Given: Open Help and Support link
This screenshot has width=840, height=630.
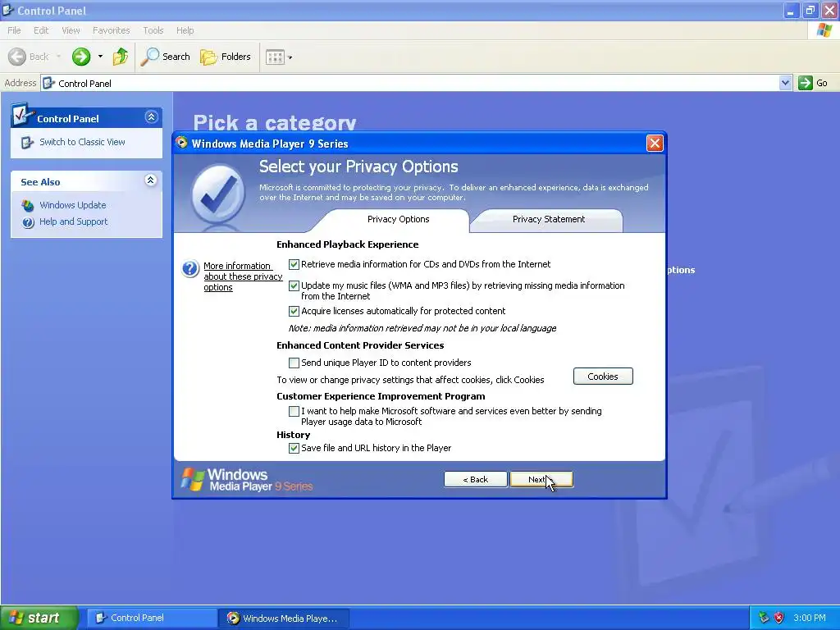Looking at the screenshot, I should click(73, 221).
